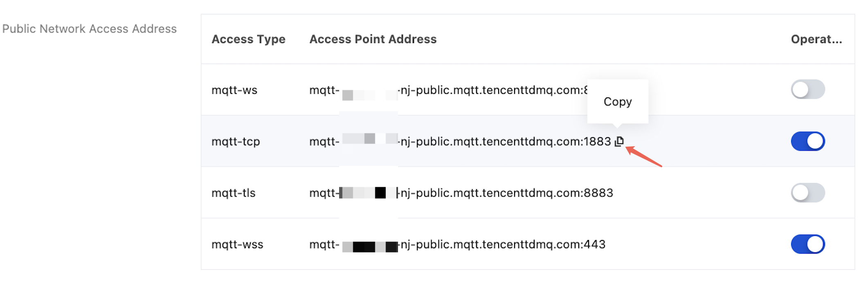Click the mqtt-ws access point address text
The image size is (868, 281).
click(491, 90)
